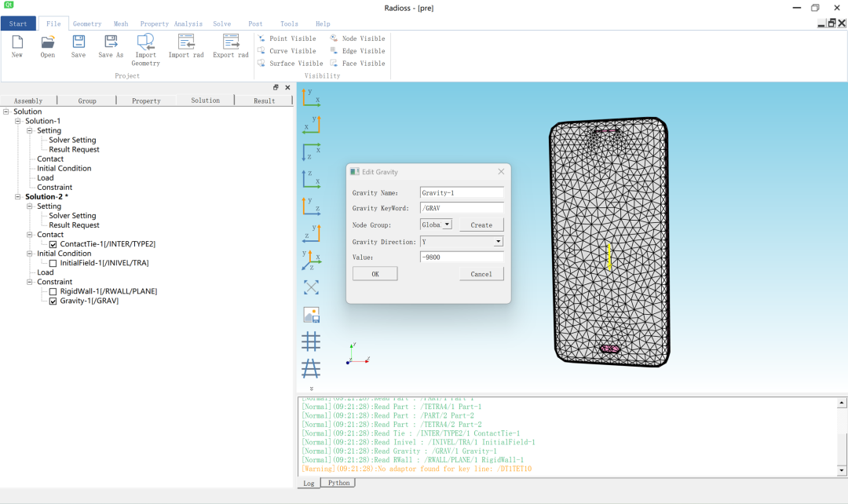
Task: Toggle Surface Visible
Action: [290, 64]
